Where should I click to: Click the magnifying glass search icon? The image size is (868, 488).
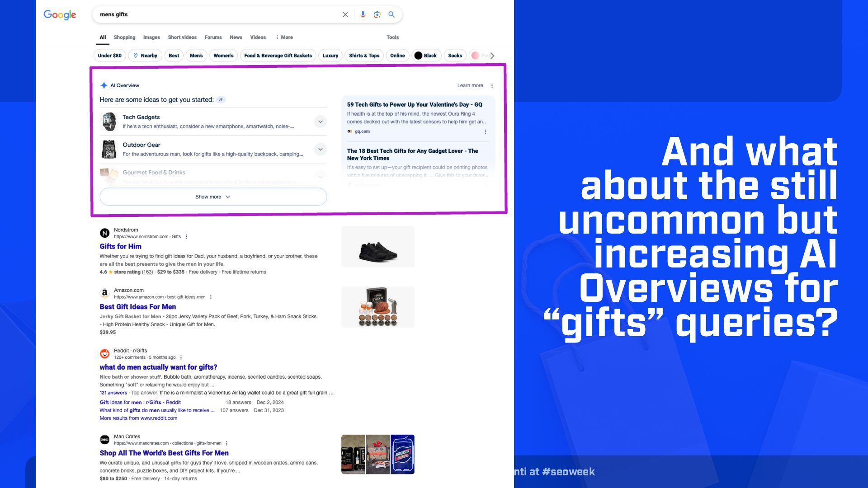point(392,14)
